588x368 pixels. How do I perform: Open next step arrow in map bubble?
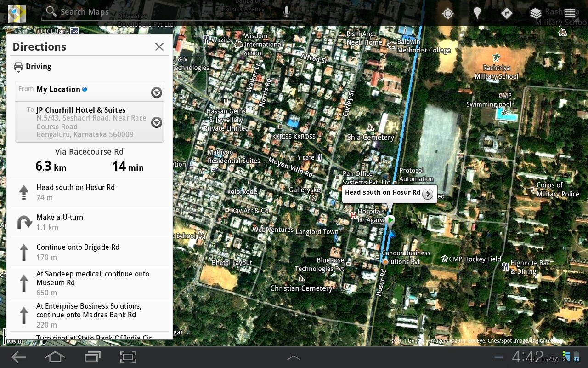tap(428, 194)
